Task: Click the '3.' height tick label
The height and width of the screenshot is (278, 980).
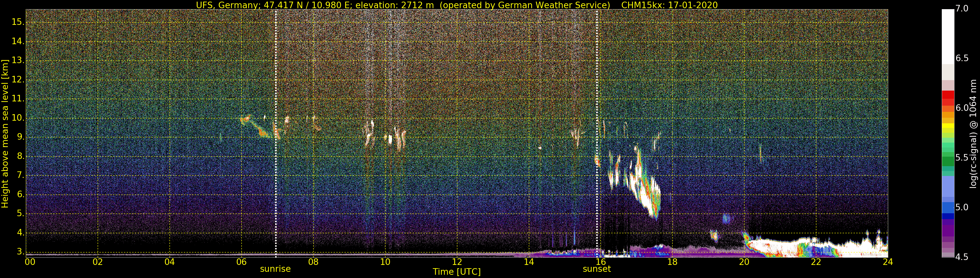Action: coord(21,252)
